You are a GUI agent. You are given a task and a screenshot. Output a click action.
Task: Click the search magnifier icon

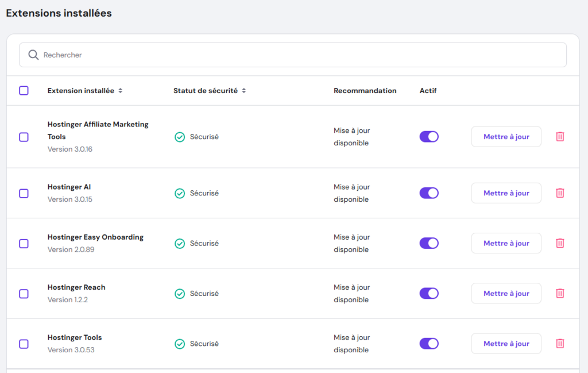(x=33, y=55)
